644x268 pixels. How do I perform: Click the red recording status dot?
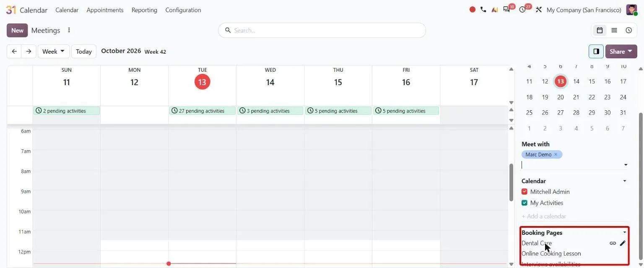tap(473, 9)
